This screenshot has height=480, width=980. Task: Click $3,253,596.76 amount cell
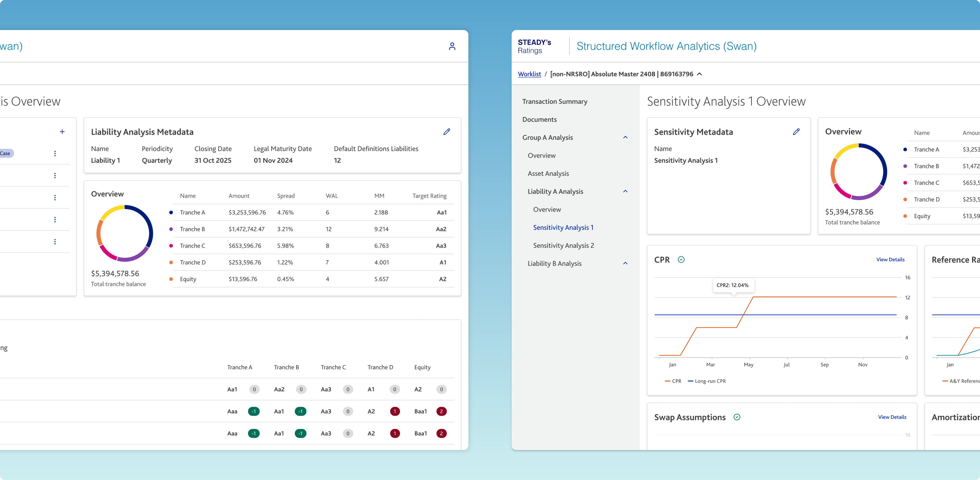click(247, 213)
